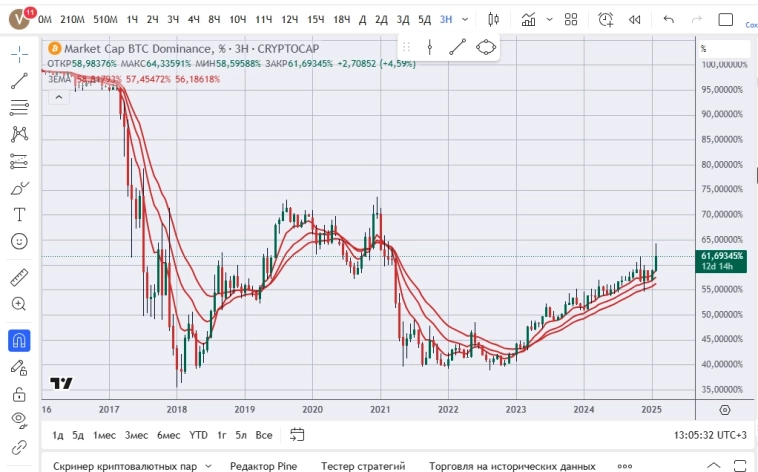The width and height of the screenshot is (758, 472).
Task: Toggle lock all drawings padlock
Action: pyautogui.click(x=19, y=395)
